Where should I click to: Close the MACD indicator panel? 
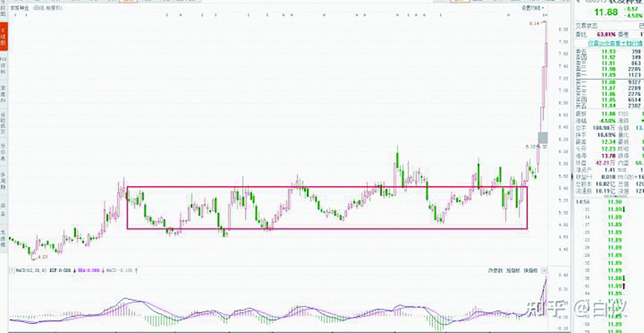point(544,271)
